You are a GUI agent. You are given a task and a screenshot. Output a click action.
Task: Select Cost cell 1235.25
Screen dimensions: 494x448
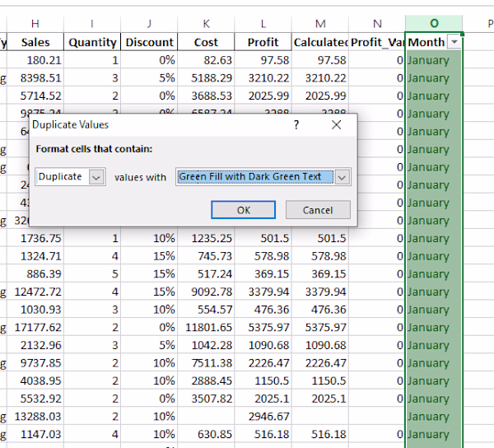click(x=206, y=238)
